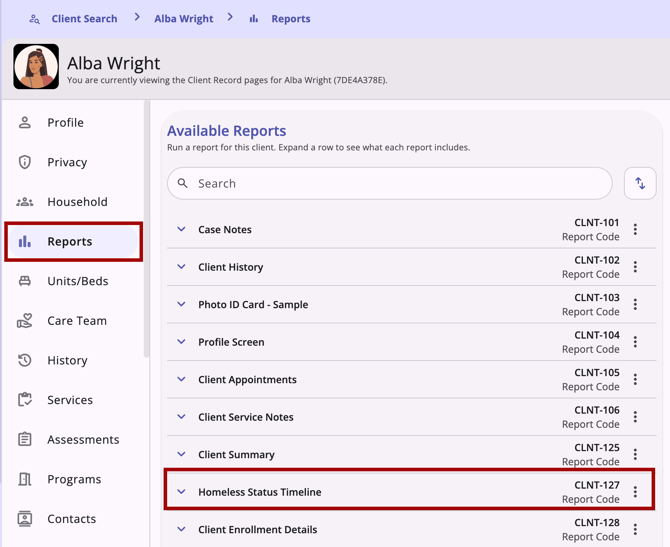
Task: Go to Alba Wright breadcrumb
Action: (184, 19)
